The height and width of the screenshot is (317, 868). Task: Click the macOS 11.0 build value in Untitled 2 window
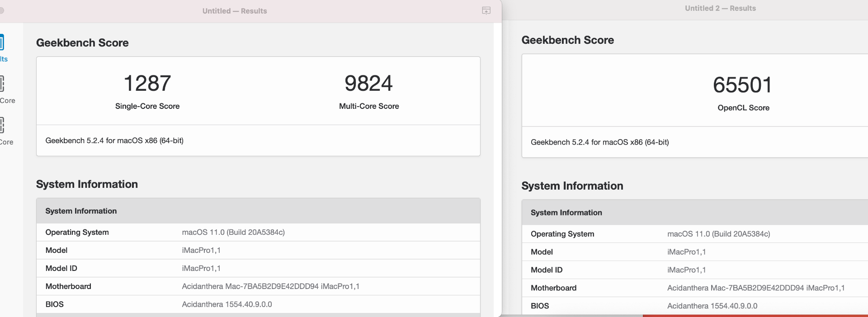click(719, 234)
